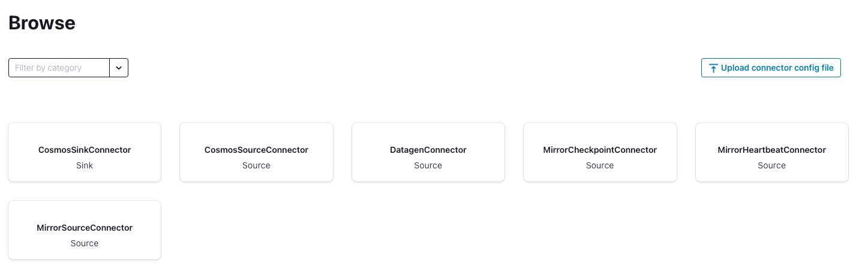868x275 pixels.
Task: Focus the Filter by category field
Action: [59, 68]
